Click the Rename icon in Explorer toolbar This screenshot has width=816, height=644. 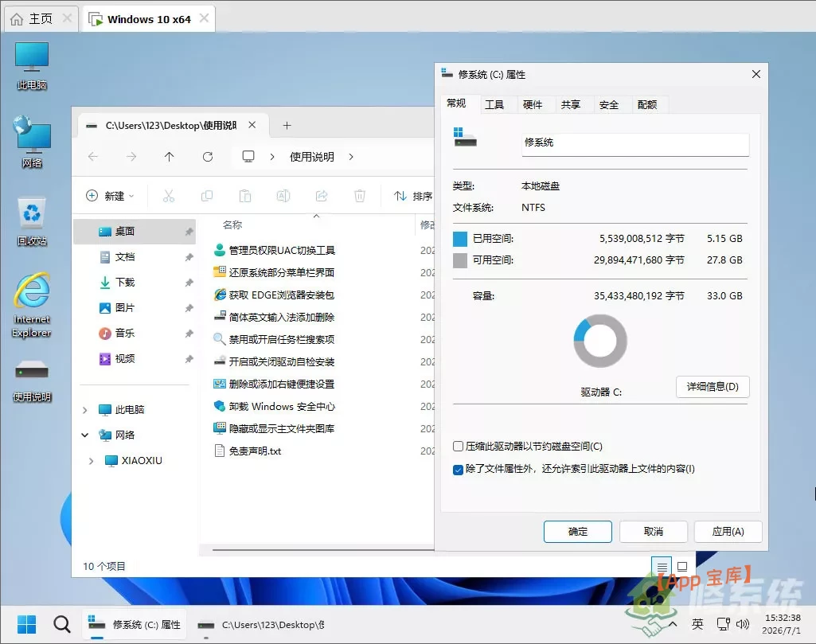click(283, 196)
